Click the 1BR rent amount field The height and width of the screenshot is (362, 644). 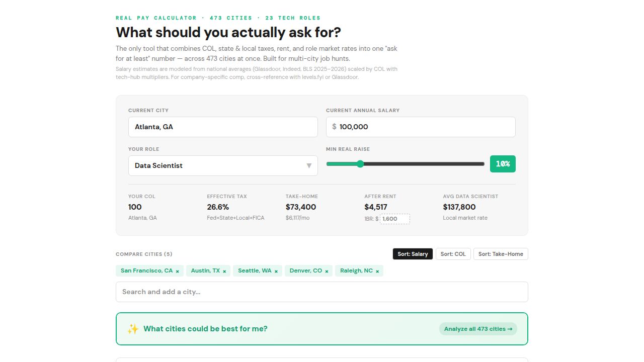394,219
